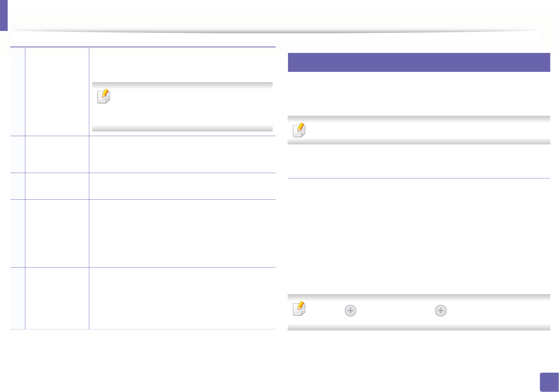The height and width of the screenshot is (392, 559).
Task: Click the second table row's wide description cell
Action: coord(182,154)
